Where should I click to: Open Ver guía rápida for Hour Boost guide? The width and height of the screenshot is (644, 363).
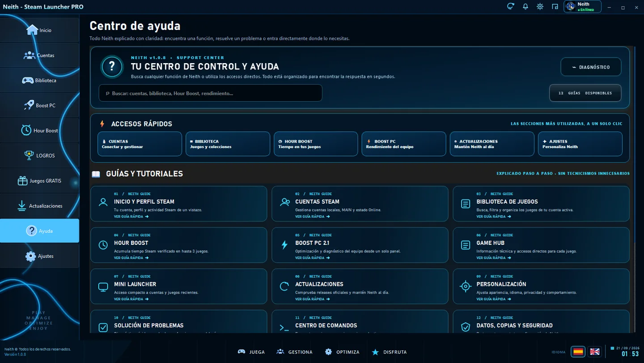131,258
